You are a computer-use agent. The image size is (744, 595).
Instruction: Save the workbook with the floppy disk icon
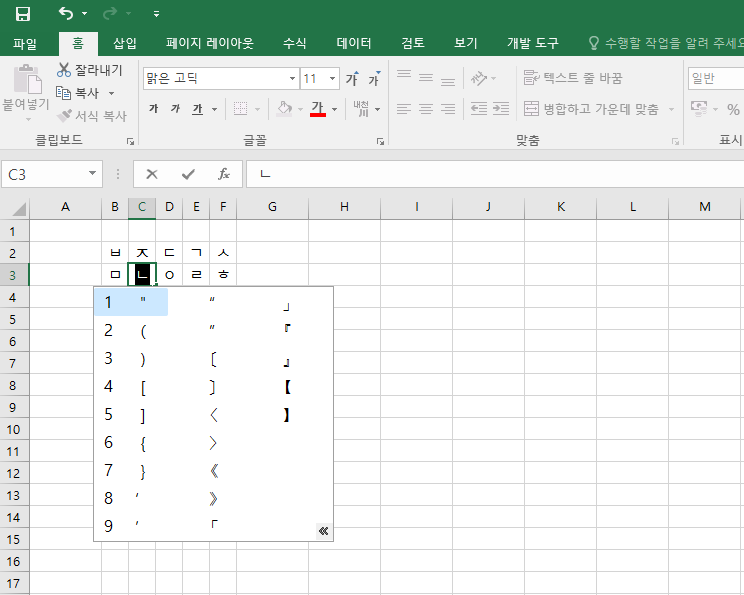pyautogui.click(x=23, y=14)
